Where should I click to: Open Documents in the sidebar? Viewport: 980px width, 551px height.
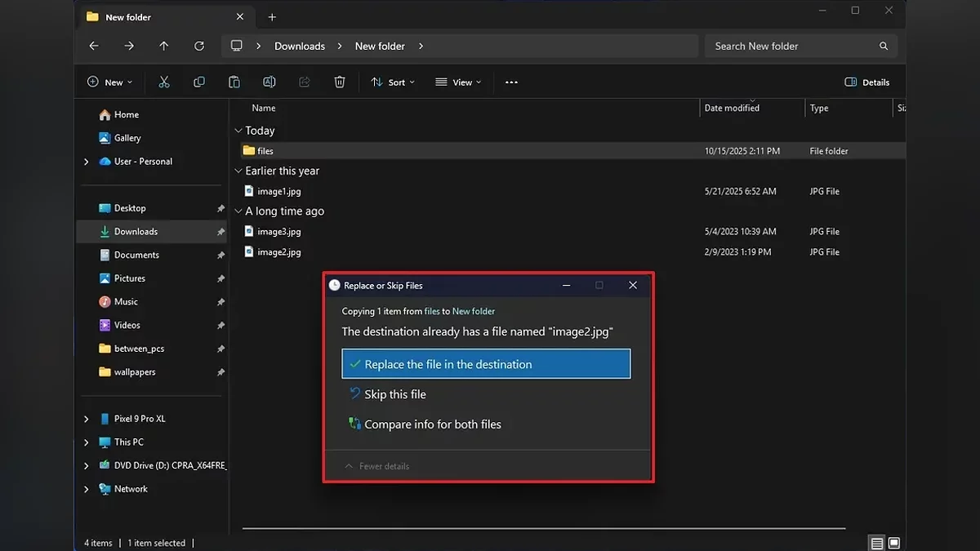pos(136,256)
